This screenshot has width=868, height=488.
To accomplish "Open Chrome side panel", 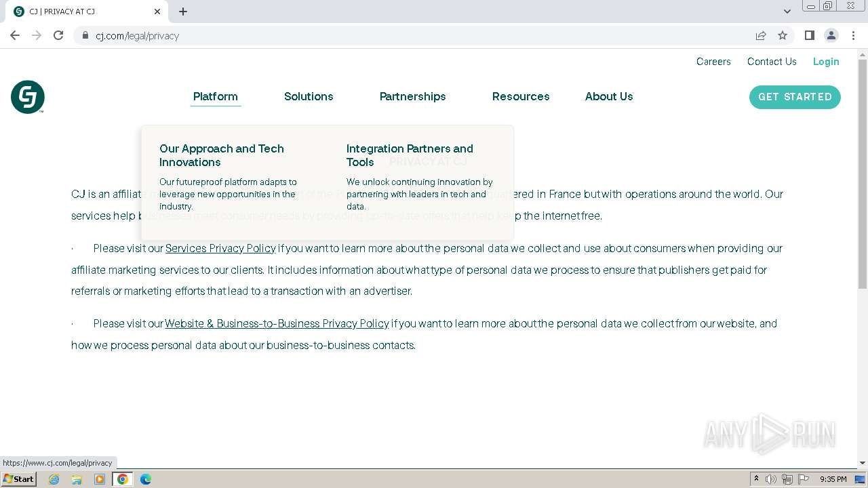I will [809, 35].
